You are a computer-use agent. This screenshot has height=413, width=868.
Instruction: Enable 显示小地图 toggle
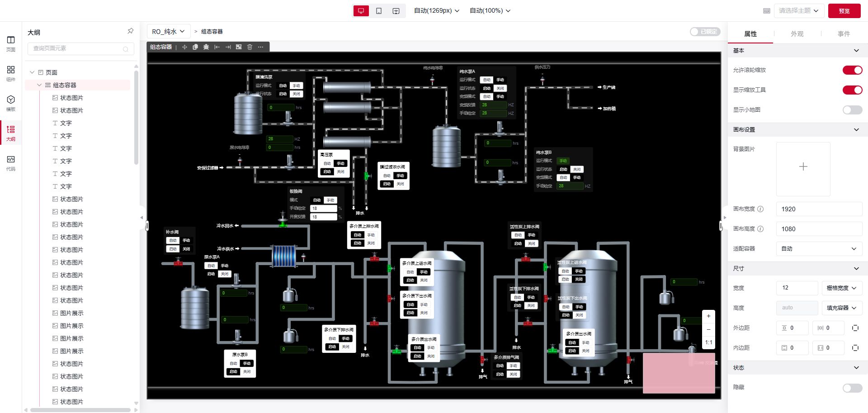coord(852,110)
